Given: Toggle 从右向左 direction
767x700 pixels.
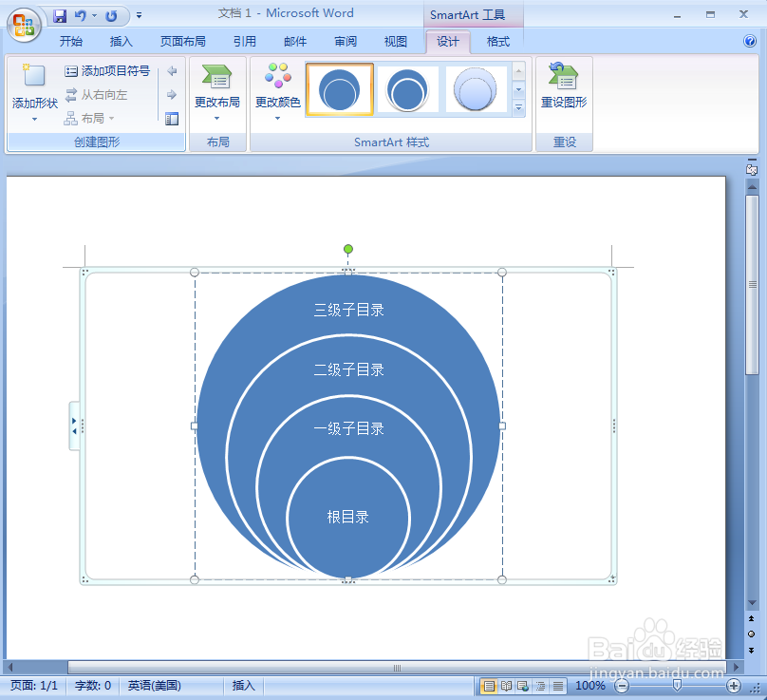Looking at the screenshot, I should click(x=97, y=94).
